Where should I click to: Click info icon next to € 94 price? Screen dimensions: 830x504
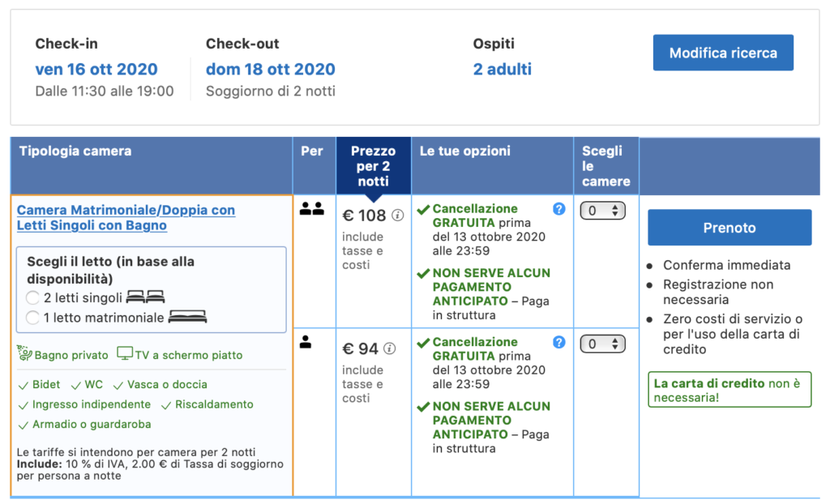tap(390, 349)
